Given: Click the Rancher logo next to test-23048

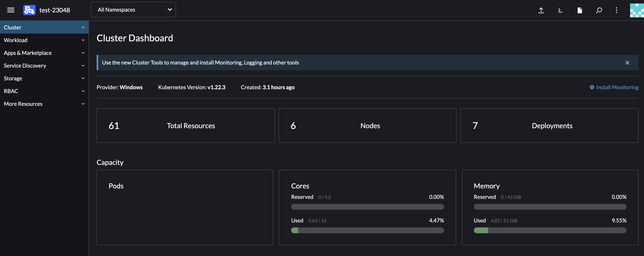Looking at the screenshot, I should tap(29, 10).
